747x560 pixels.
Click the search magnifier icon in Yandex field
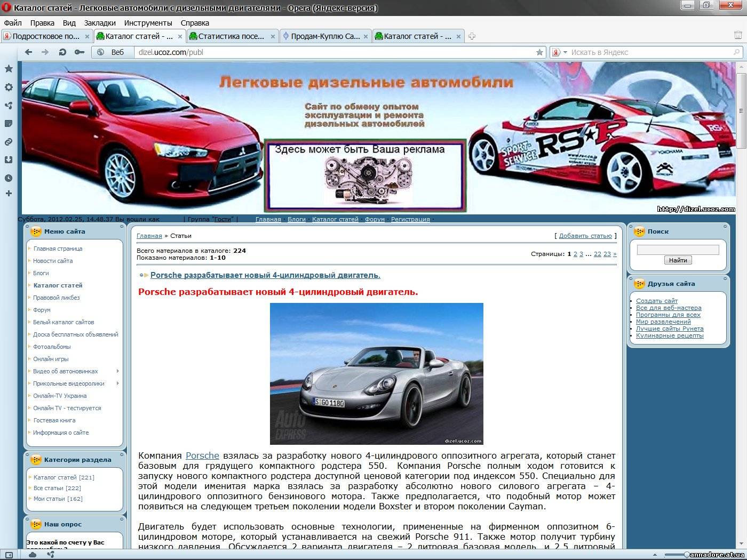[736, 52]
